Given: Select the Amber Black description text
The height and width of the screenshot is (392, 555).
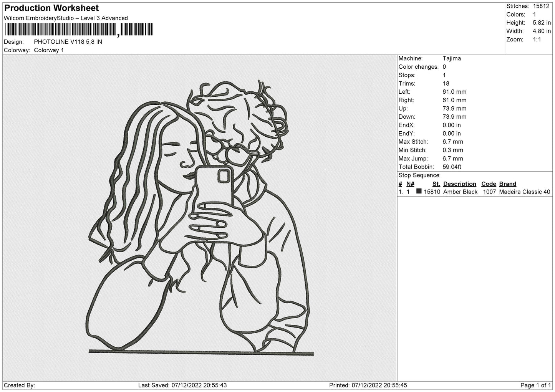Looking at the screenshot, I should pos(460,192).
